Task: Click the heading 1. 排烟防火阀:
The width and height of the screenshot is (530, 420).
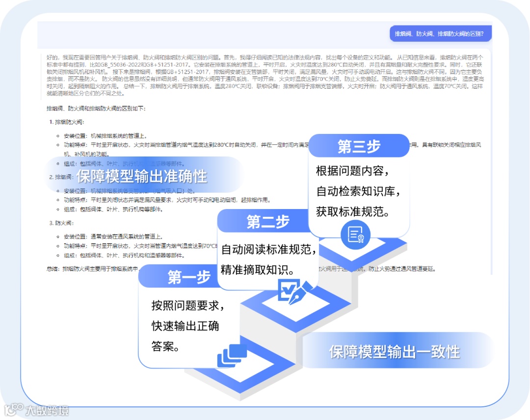Action: tap(67, 122)
